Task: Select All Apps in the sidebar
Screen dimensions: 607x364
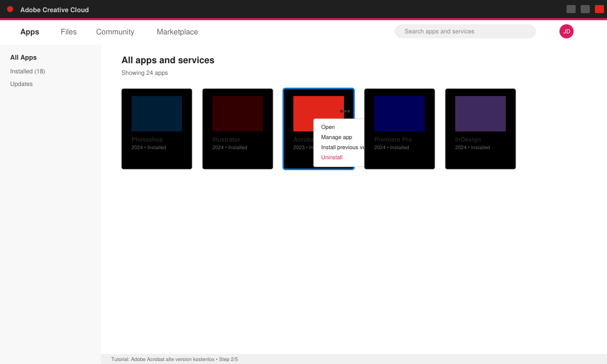Action: click(23, 58)
